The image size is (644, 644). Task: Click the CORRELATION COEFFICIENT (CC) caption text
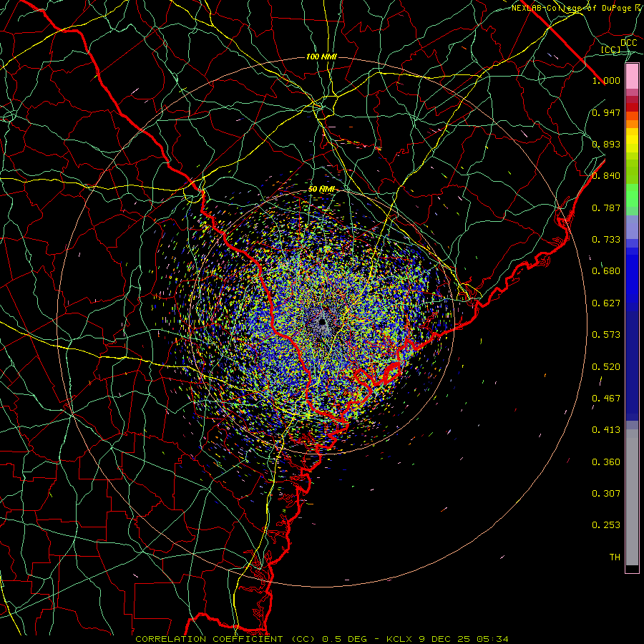coord(225,639)
